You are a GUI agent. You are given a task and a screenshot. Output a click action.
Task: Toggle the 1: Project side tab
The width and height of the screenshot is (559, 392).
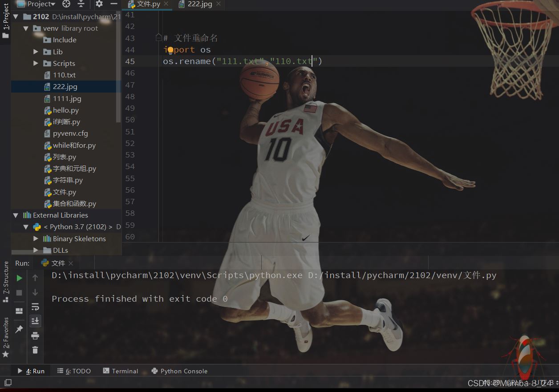(5, 20)
